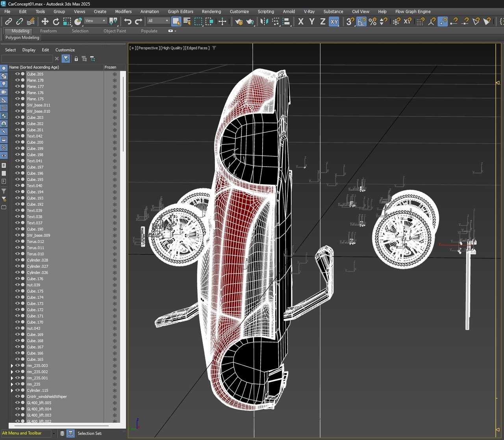
Task: Toggle the XY plane constraint
Action: coord(334,21)
